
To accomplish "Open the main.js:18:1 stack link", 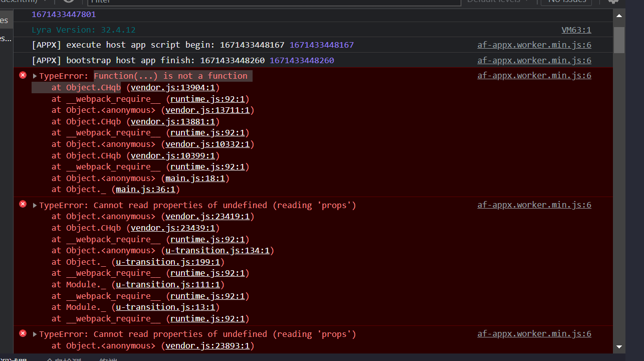I will pyautogui.click(x=195, y=178).
